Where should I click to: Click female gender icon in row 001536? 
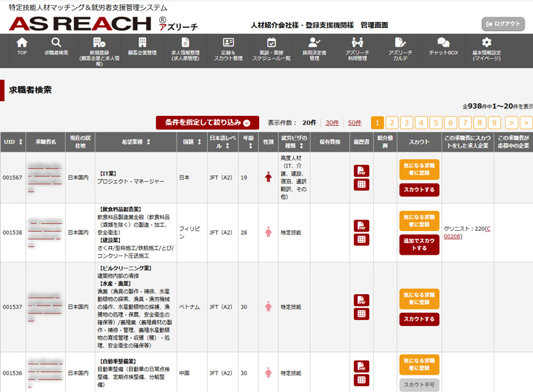pos(268,373)
